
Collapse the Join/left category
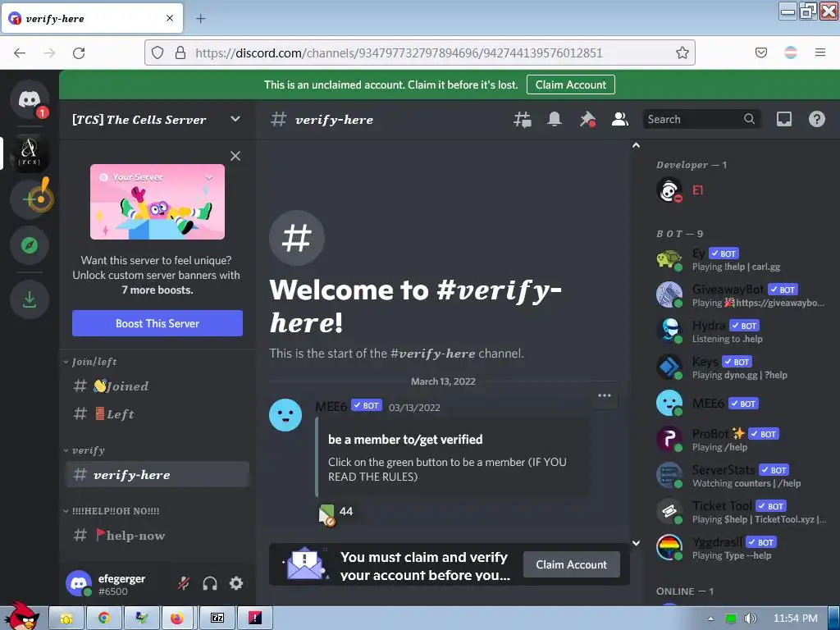(x=90, y=362)
